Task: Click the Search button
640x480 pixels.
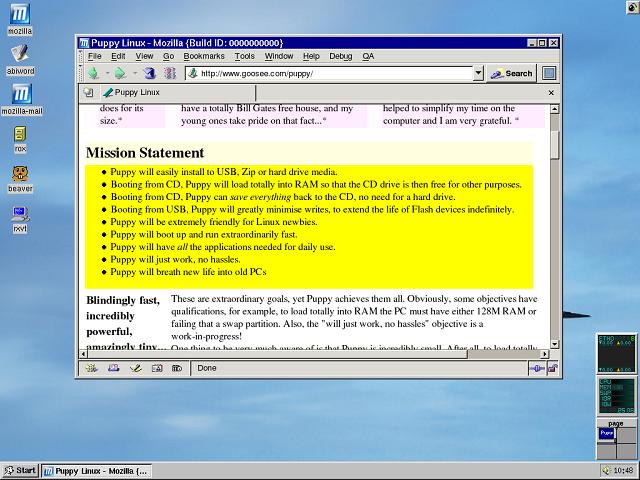Action: point(512,73)
